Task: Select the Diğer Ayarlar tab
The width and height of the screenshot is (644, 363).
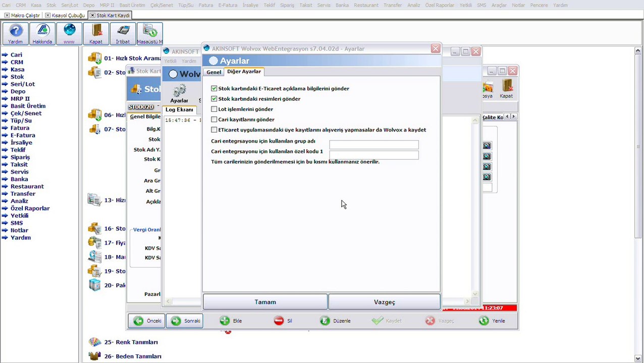Action: coord(244,72)
